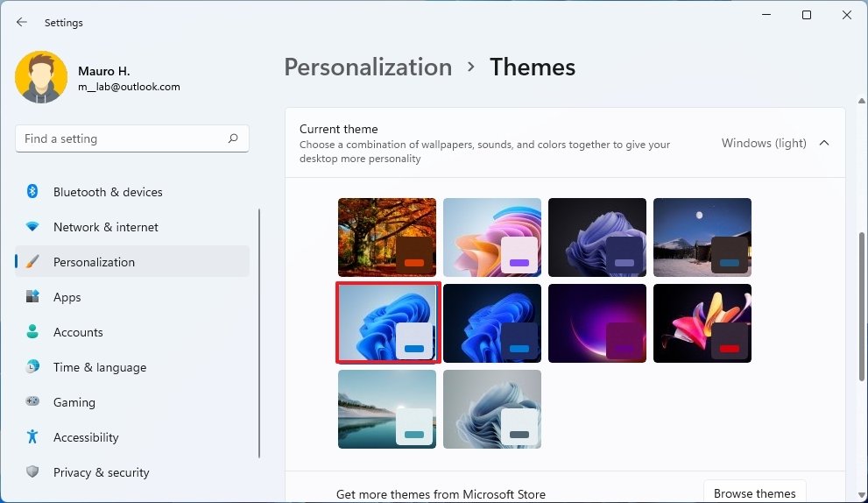Viewport: 868px width, 503px height.
Task: Click the Bluetooth icon in sidebar
Action: 32,191
